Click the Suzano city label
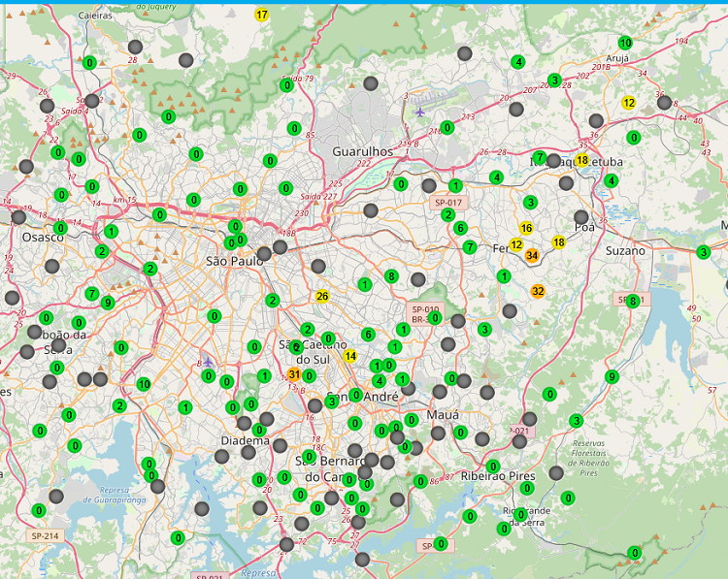 (x=626, y=250)
